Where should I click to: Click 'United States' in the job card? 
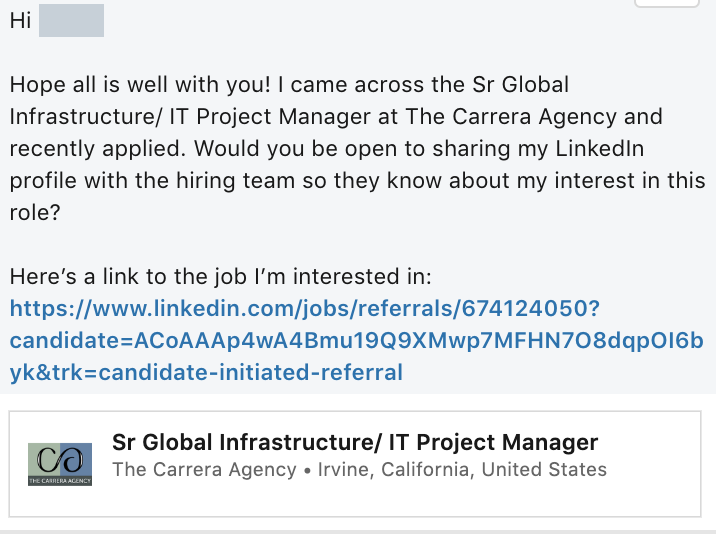point(544,470)
